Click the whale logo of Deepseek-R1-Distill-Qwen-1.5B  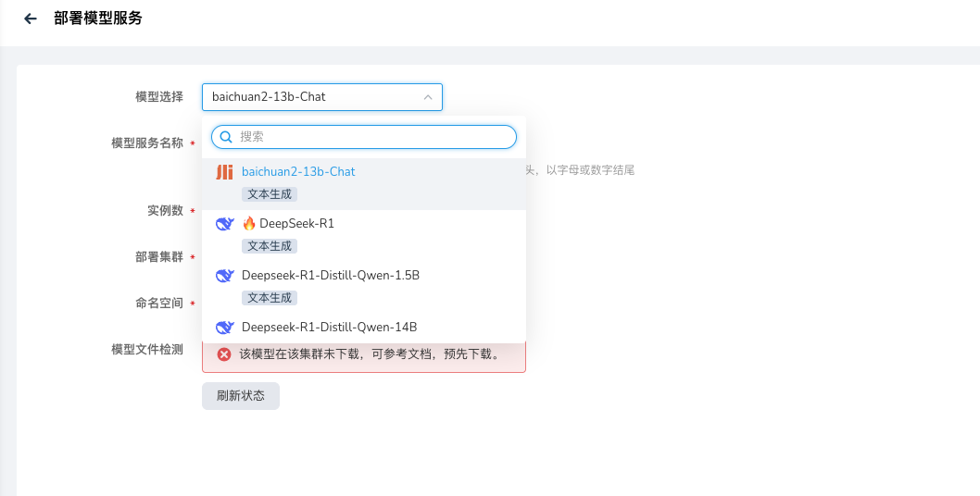coord(224,276)
